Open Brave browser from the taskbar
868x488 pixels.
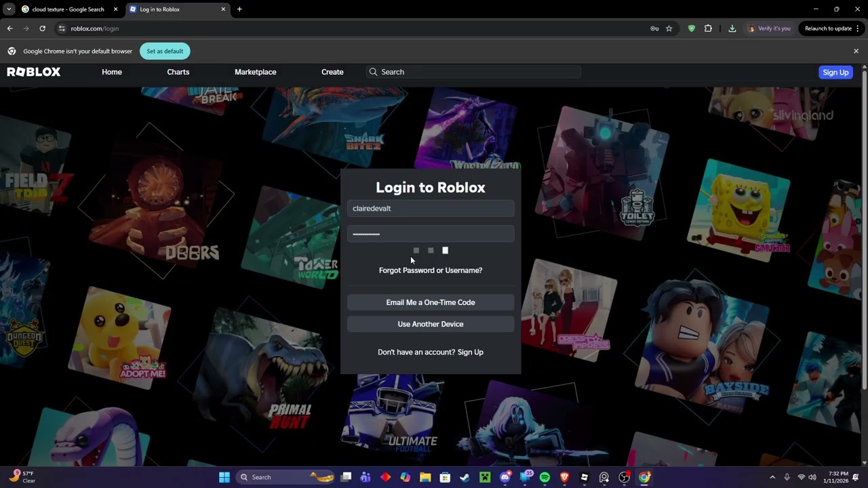tap(564, 477)
